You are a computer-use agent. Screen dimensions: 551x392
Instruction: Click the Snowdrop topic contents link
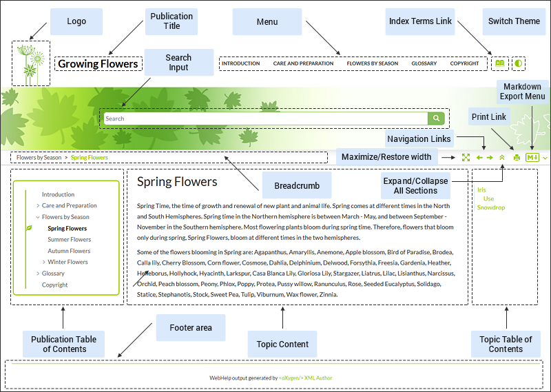click(490, 207)
